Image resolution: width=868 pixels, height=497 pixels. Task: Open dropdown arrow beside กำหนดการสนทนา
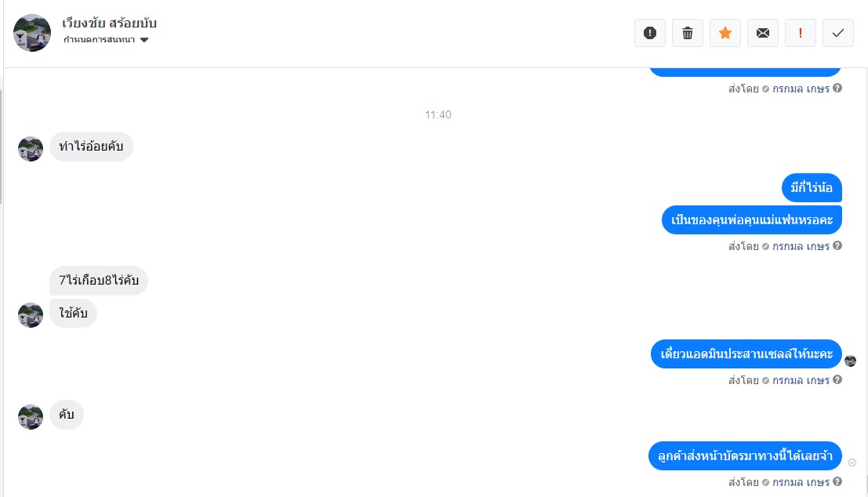click(x=144, y=40)
